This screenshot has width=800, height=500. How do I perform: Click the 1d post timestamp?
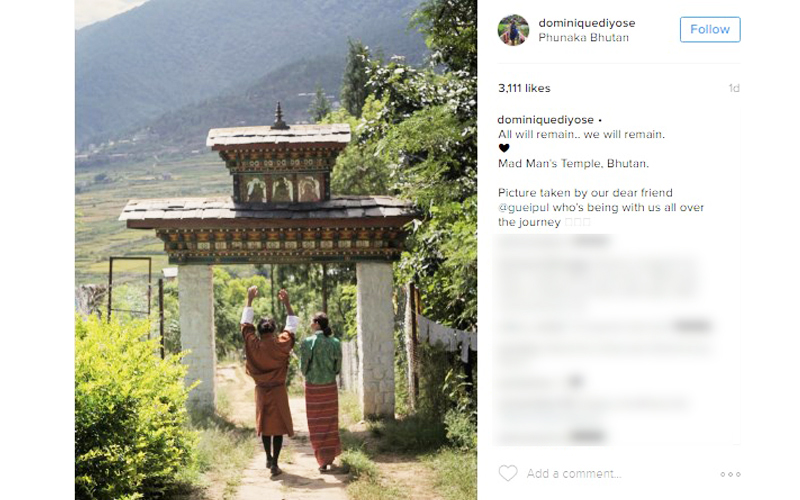tap(734, 88)
